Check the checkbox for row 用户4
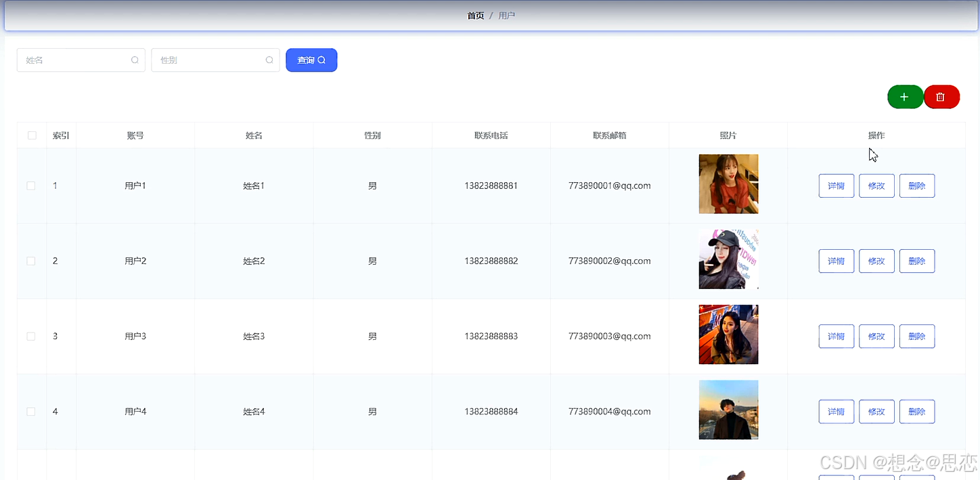The width and height of the screenshot is (980, 480). [31, 412]
